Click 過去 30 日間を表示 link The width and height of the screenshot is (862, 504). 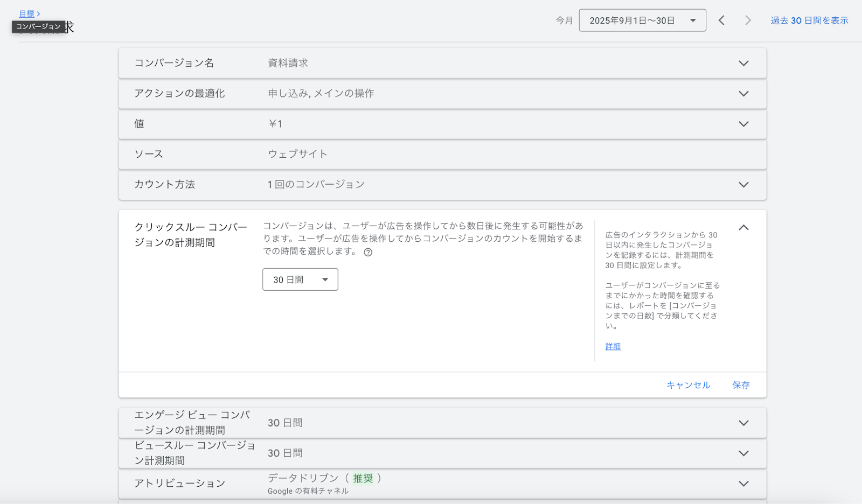809,20
